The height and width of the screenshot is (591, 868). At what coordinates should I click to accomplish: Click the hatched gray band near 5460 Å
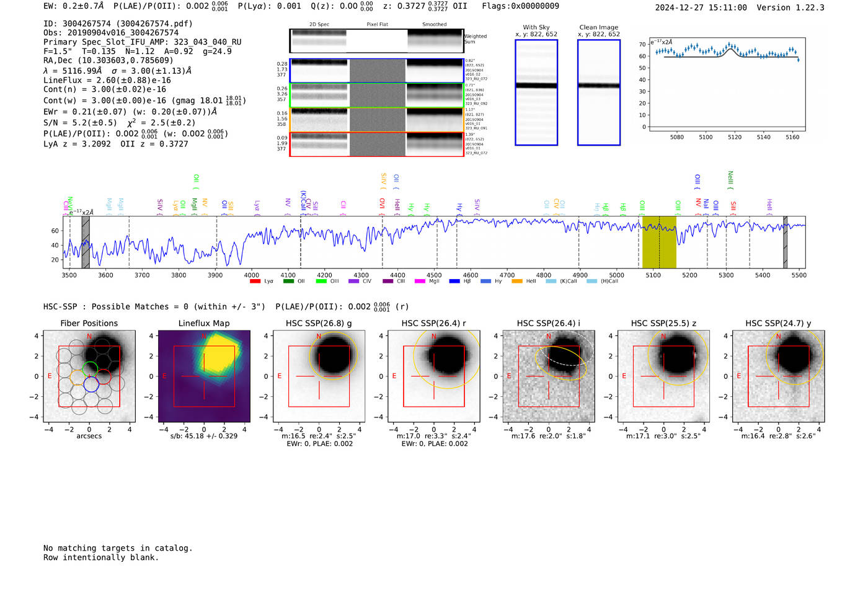click(x=786, y=242)
